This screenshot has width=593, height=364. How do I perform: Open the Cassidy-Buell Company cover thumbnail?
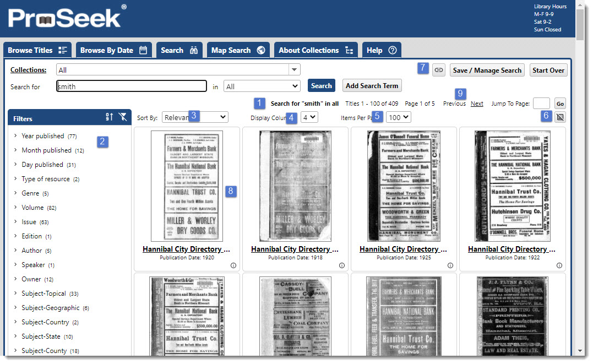pyautogui.click(x=295, y=316)
